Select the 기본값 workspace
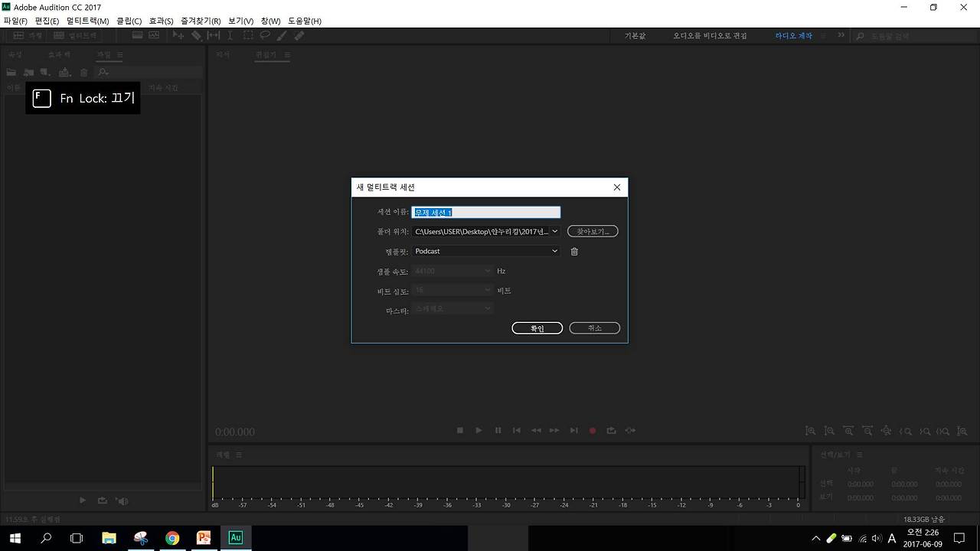The image size is (980, 551). click(635, 35)
